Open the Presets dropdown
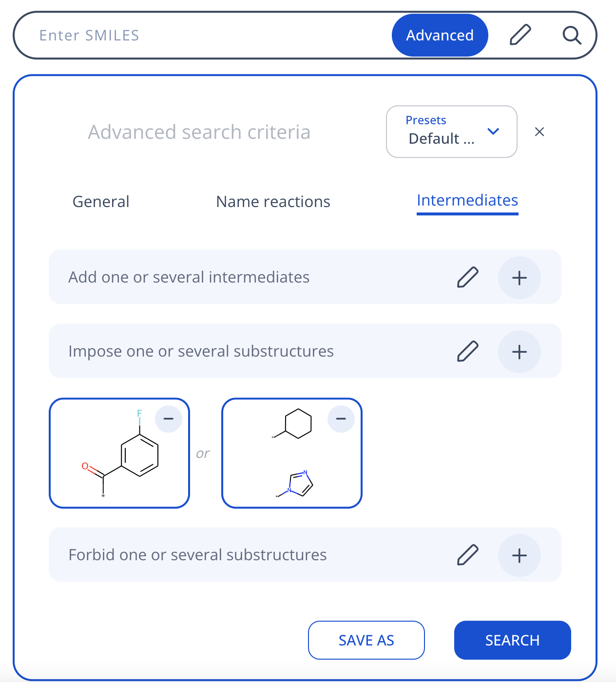This screenshot has width=616, height=682. (441, 132)
